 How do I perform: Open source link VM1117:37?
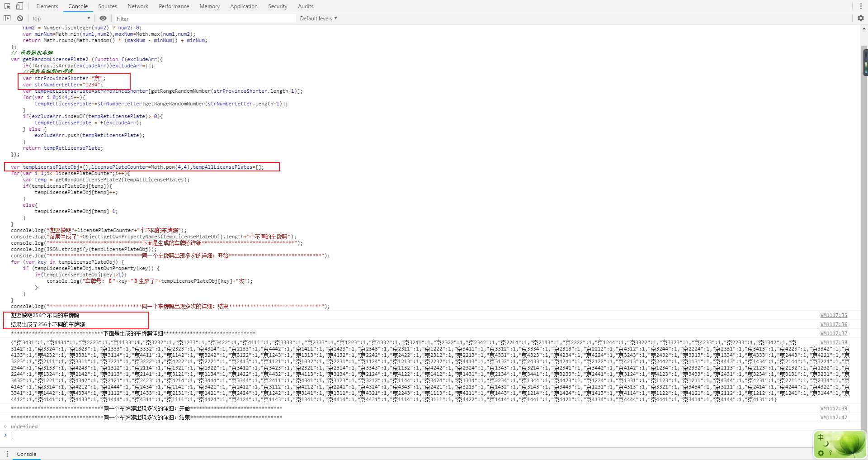(834, 333)
